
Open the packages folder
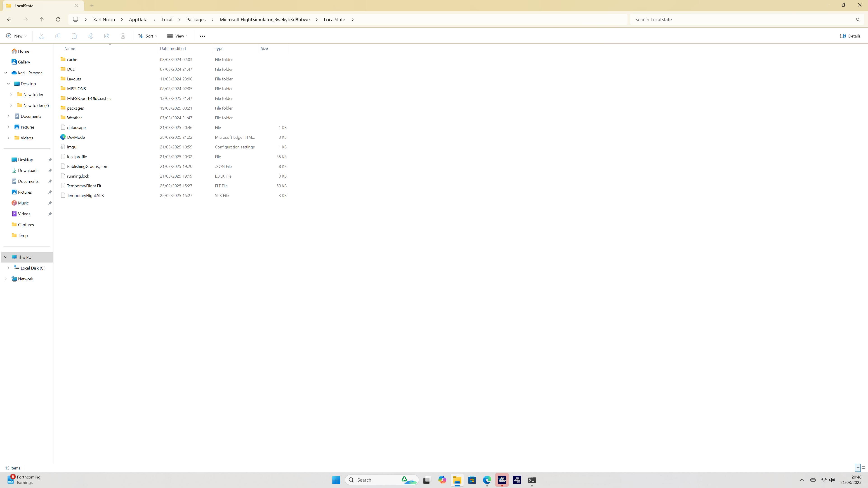(75, 108)
